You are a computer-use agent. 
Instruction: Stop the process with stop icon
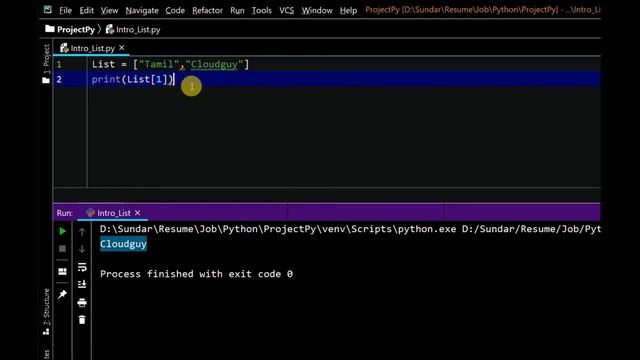62,249
